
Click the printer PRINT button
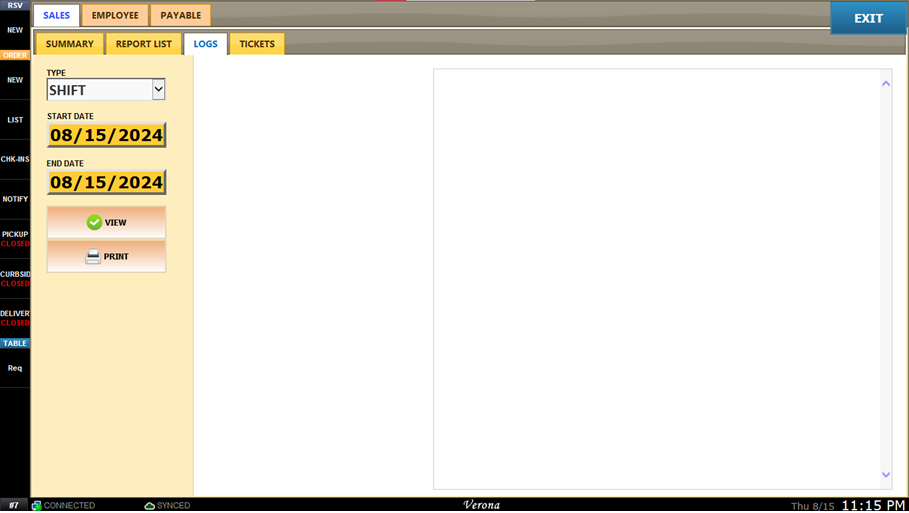106,256
